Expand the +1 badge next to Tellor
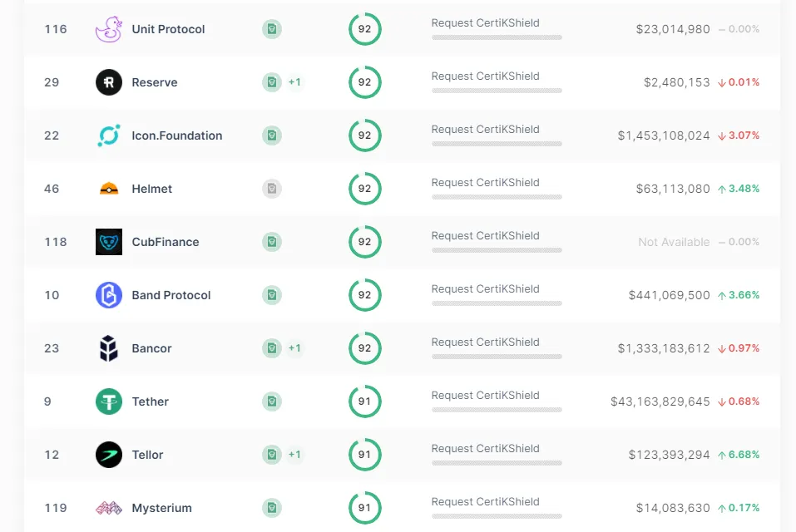The image size is (796, 532). click(294, 455)
